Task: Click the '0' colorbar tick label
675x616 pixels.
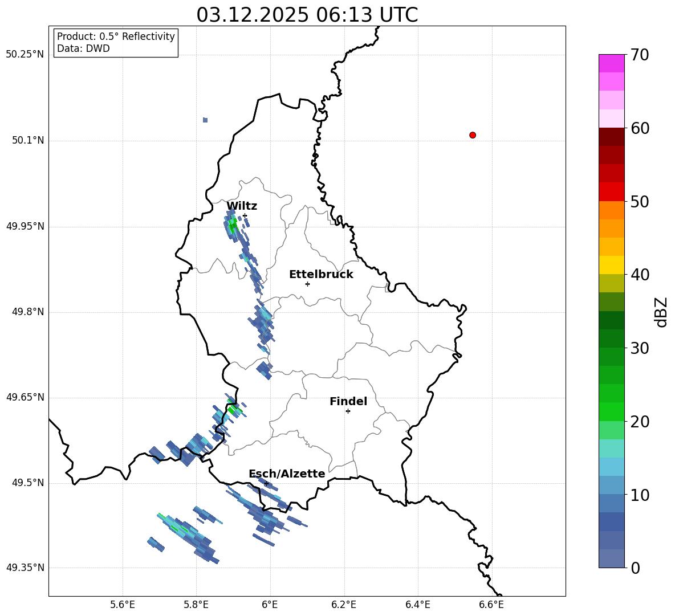Action: point(635,568)
